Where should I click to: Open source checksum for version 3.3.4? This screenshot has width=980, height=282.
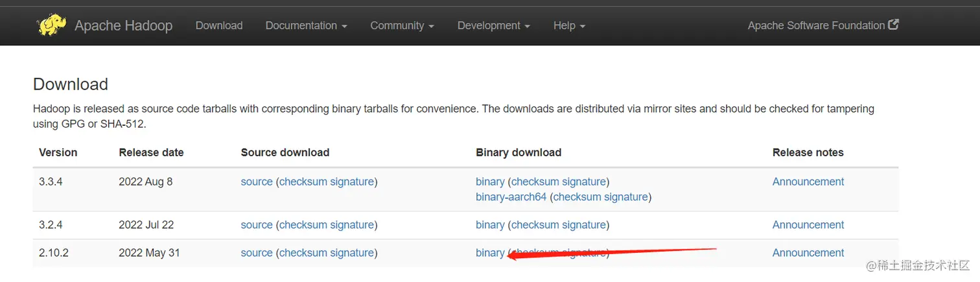[303, 182]
